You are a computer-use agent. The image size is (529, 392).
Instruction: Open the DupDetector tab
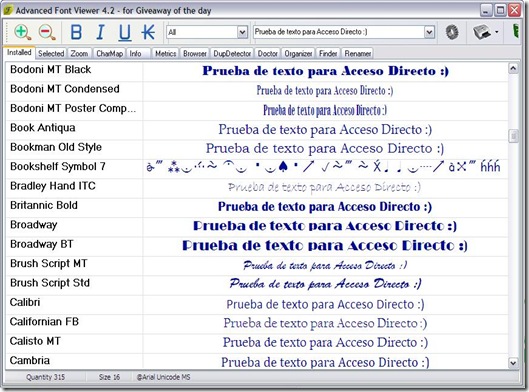[232, 53]
